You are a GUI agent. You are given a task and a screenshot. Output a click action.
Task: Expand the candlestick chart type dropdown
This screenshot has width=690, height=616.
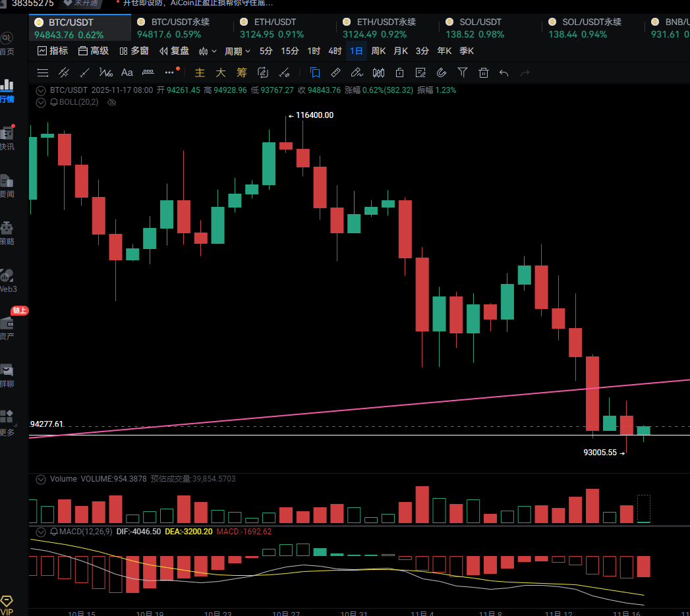coord(208,51)
